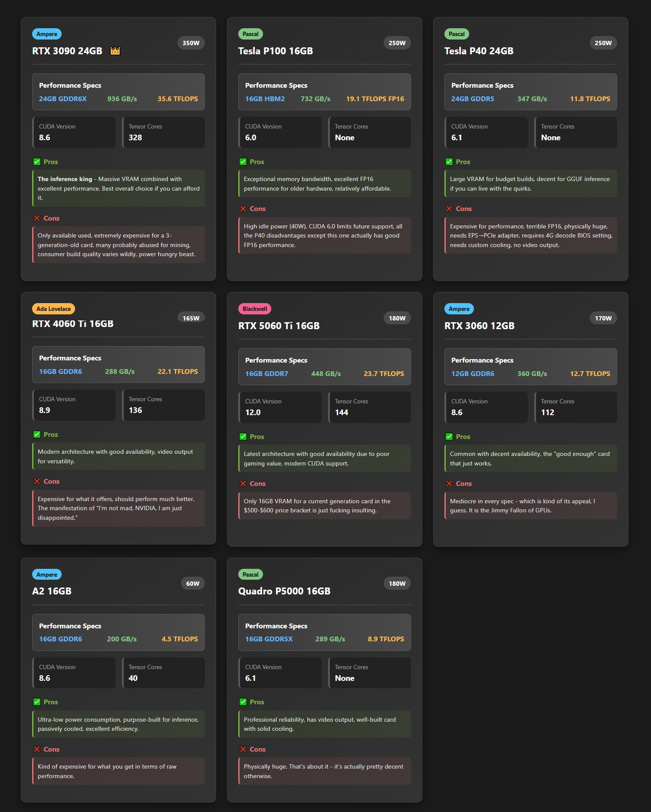The width and height of the screenshot is (651, 812).
Task: Select the CUDA Version "8.9" value
Action: pos(45,410)
